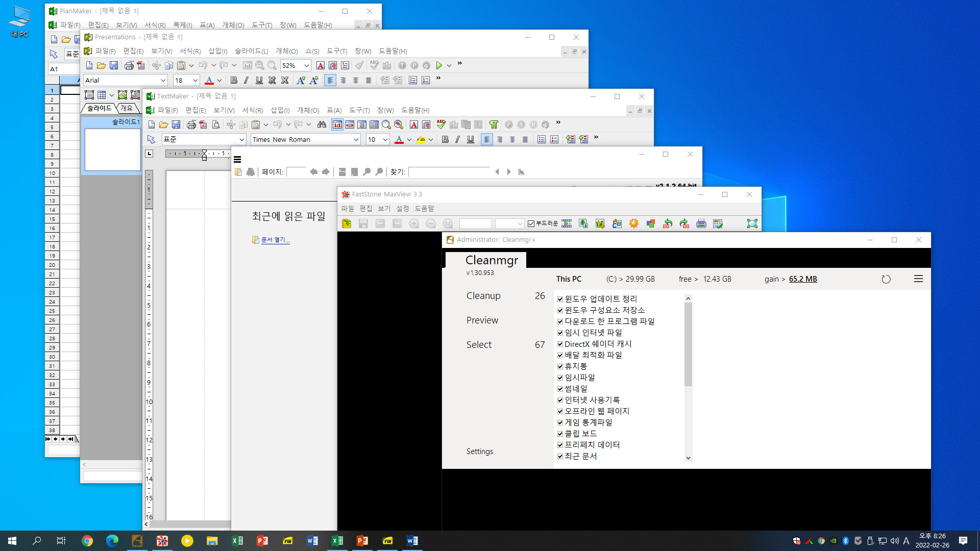The width and height of the screenshot is (980, 551).
Task: Click binoculars search icon in TextMaker toolbar
Action: coord(322,124)
